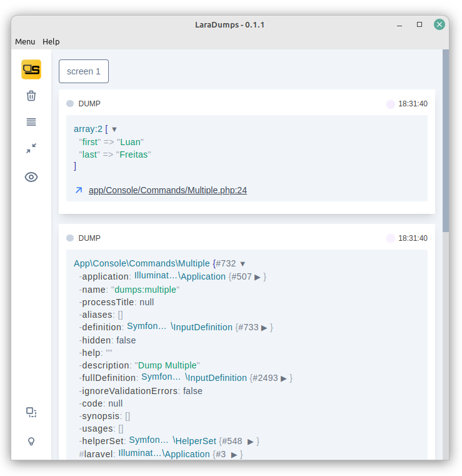Click Symfon...\InputDefinition in the definition row
The width and height of the screenshot is (462, 476).
(179, 327)
